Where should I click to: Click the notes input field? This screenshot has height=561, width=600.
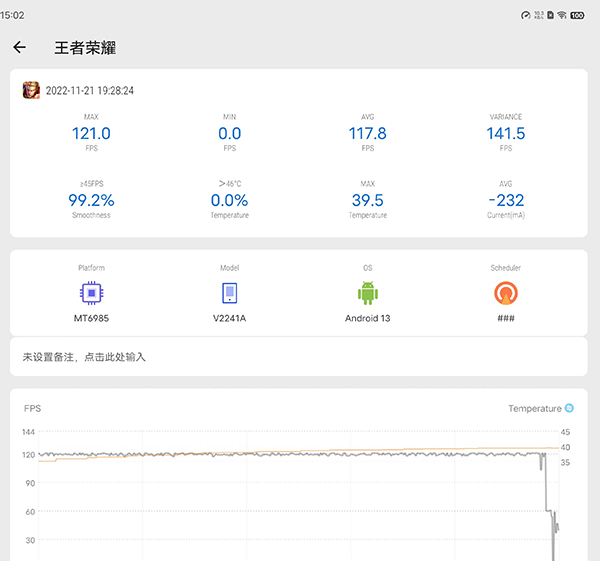point(298,357)
